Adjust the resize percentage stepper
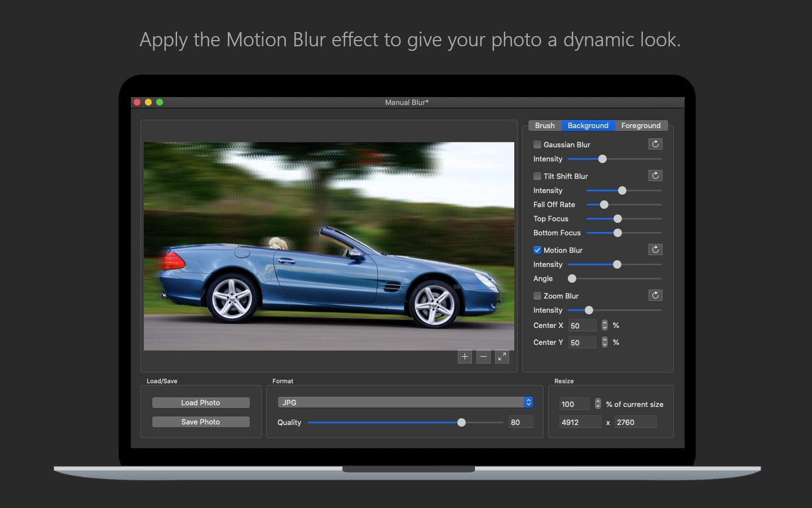The height and width of the screenshot is (508, 812). pos(598,404)
